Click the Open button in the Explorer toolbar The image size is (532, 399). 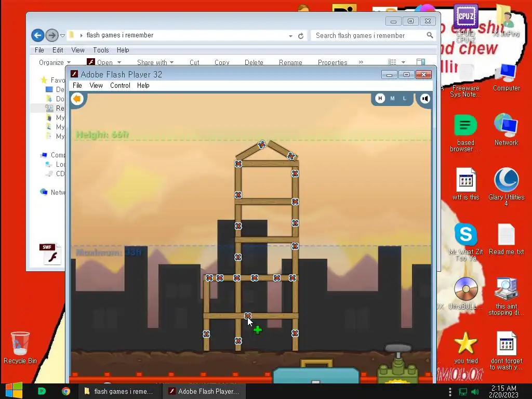pos(100,62)
